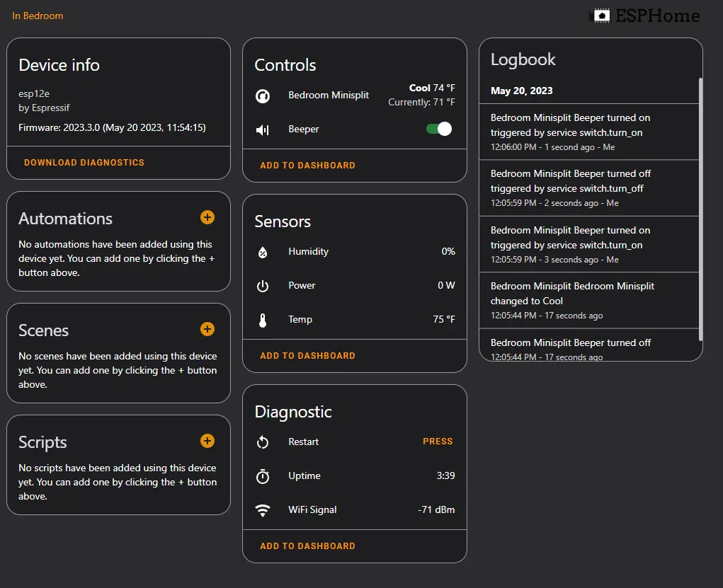Click the Scripts card plus icon

tap(207, 441)
